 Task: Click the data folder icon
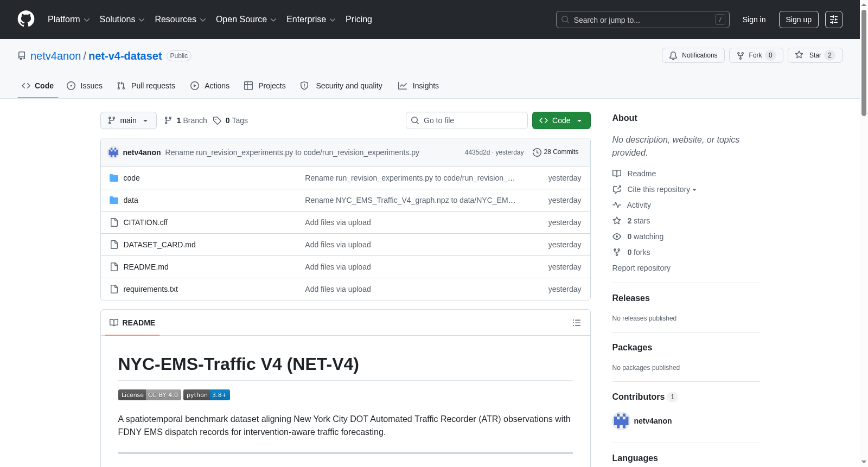click(x=114, y=200)
